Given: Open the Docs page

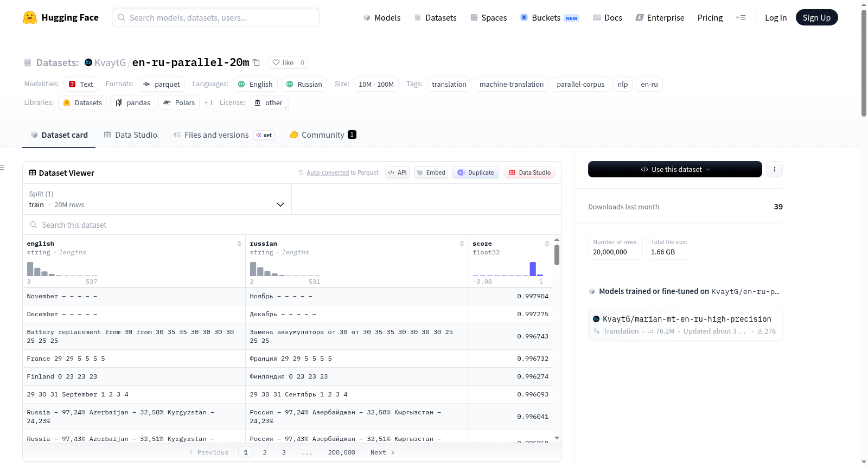Looking at the screenshot, I should [x=608, y=17].
